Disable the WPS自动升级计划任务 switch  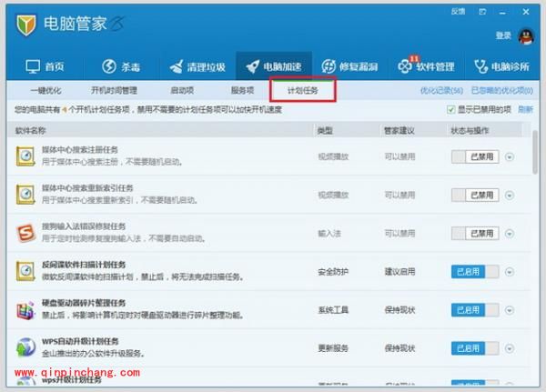(x=475, y=348)
